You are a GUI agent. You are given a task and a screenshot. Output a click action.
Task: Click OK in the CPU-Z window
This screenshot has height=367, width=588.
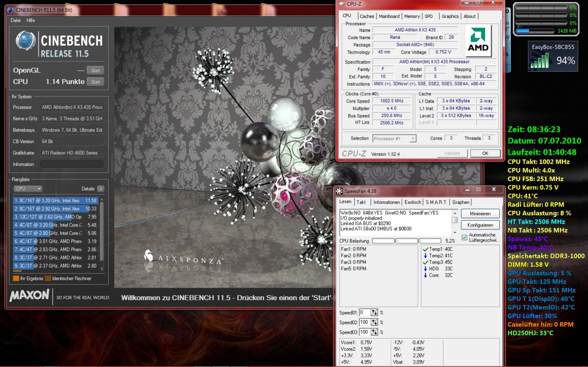(x=485, y=153)
